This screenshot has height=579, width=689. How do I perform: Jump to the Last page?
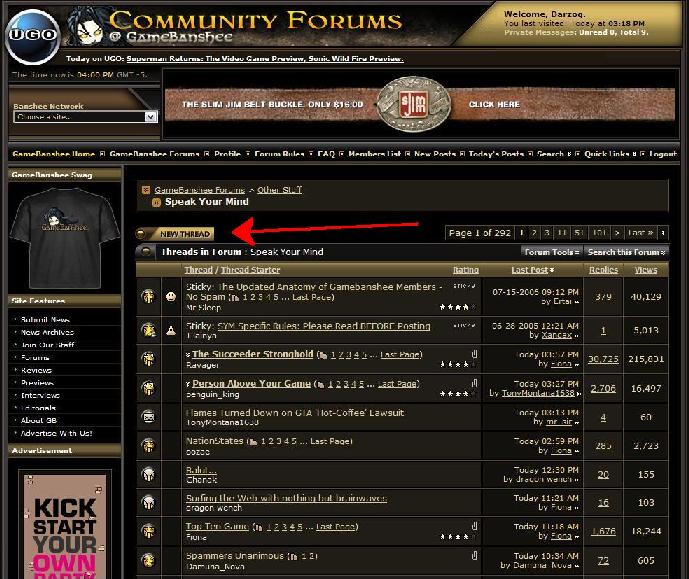tap(640, 233)
